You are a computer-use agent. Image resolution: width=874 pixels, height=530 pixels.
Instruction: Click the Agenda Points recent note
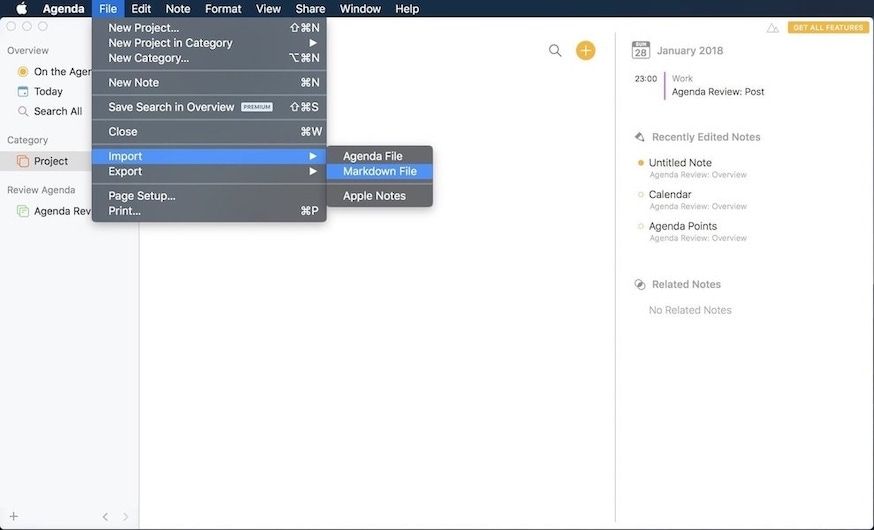click(x=682, y=226)
